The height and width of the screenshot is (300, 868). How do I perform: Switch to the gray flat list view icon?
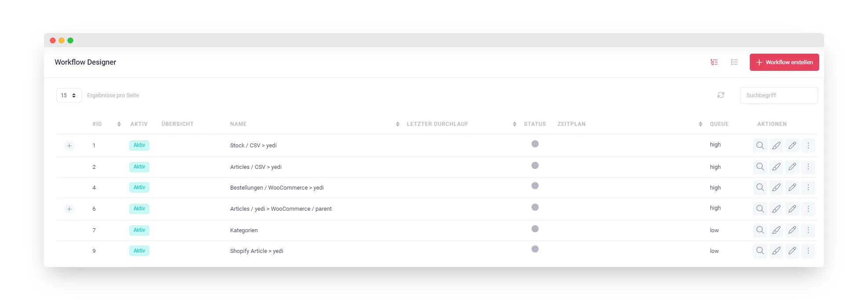click(734, 62)
